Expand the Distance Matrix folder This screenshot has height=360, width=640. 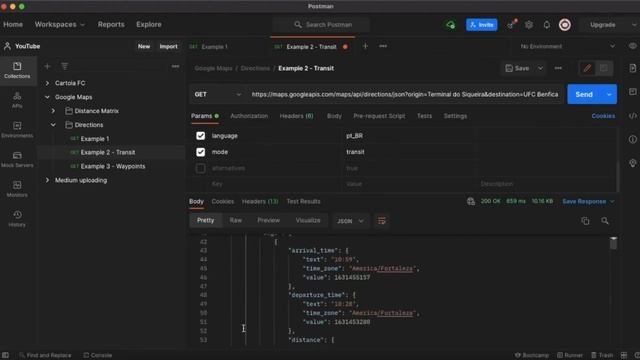pos(53,111)
